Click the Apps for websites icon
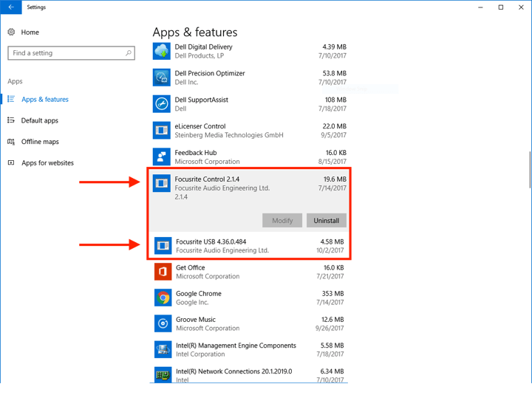This screenshot has width=532, height=412. 11,162
